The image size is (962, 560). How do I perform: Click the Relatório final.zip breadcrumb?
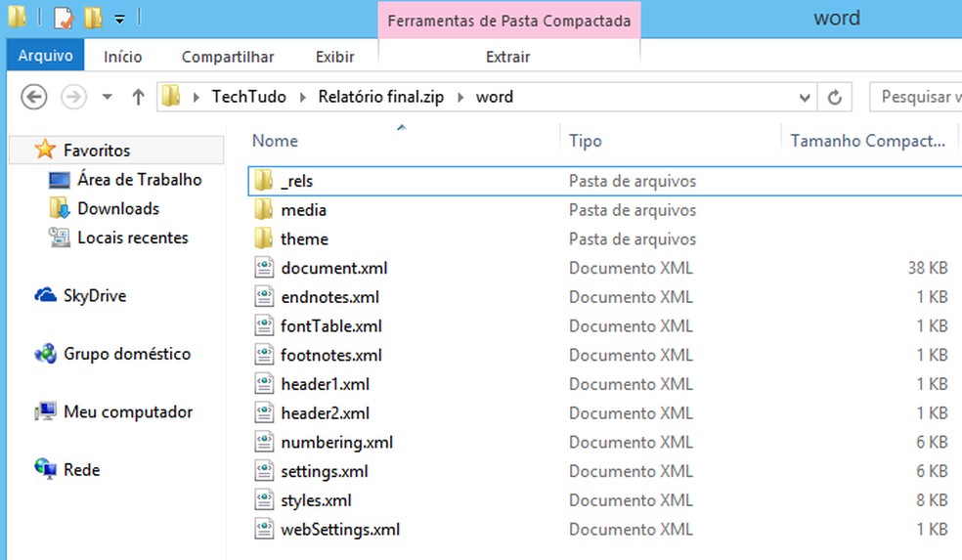pyautogui.click(x=384, y=97)
